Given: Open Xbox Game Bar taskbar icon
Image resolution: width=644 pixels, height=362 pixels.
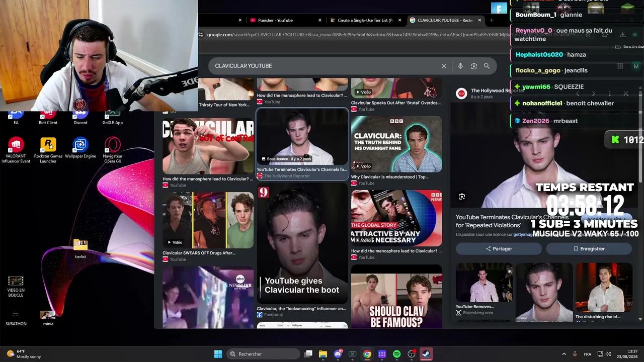Looking at the screenshot, I should coord(352,354).
